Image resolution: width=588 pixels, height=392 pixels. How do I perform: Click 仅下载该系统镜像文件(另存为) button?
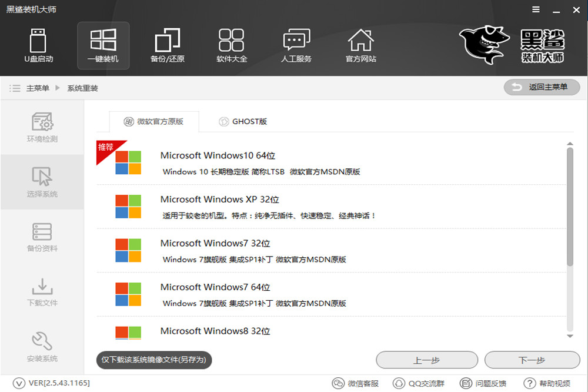coord(153,360)
